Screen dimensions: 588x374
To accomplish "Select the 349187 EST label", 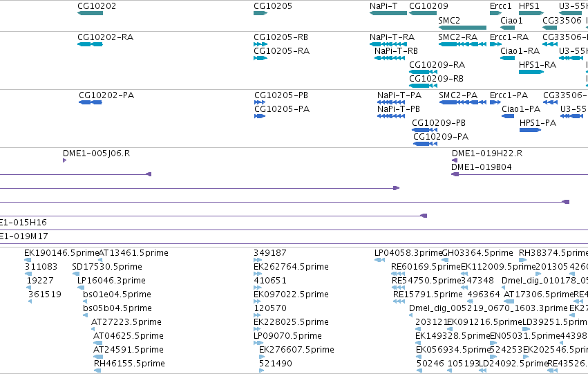I will (x=270, y=253).
